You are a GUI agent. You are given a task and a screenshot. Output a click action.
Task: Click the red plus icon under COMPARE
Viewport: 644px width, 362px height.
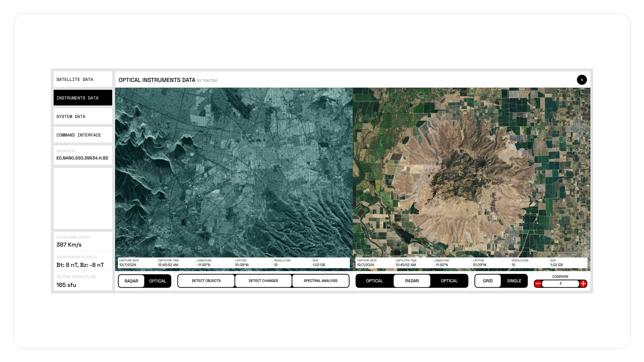[584, 284]
